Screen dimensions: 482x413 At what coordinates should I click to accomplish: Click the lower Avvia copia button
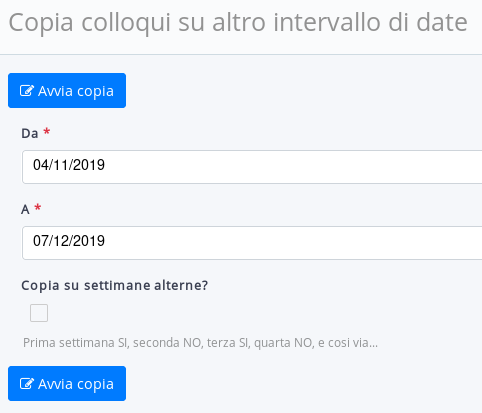coord(67,384)
